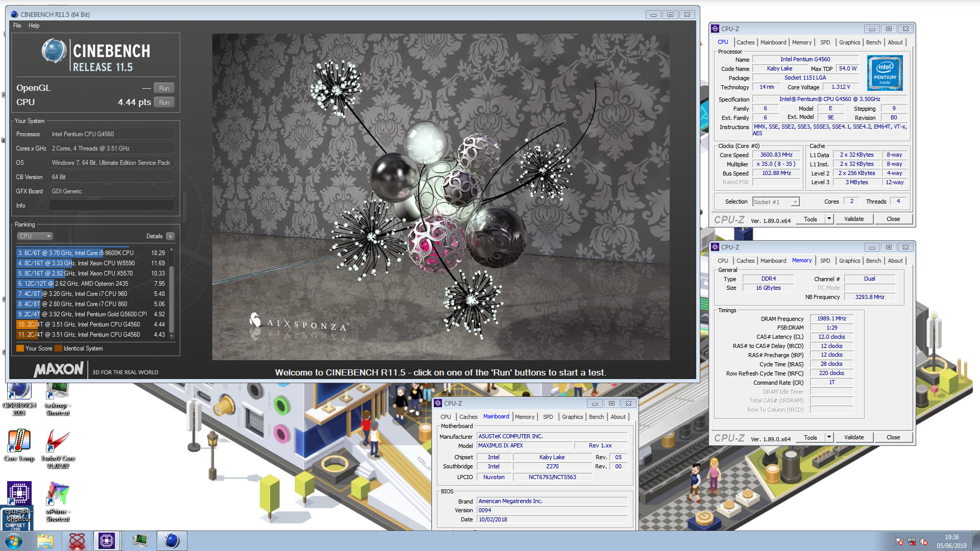Open the Socket #1 selection dropdown
This screenshot has height=551, width=980.
(776, 202)
